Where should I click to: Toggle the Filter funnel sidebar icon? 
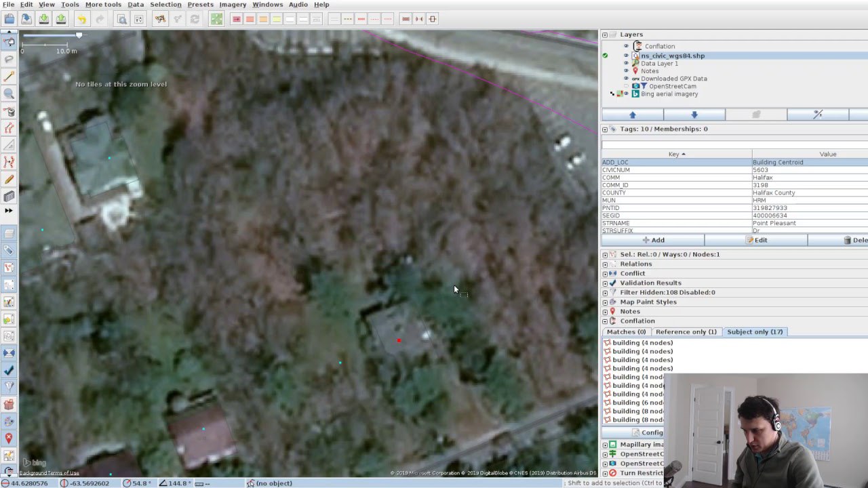[9, 387]
